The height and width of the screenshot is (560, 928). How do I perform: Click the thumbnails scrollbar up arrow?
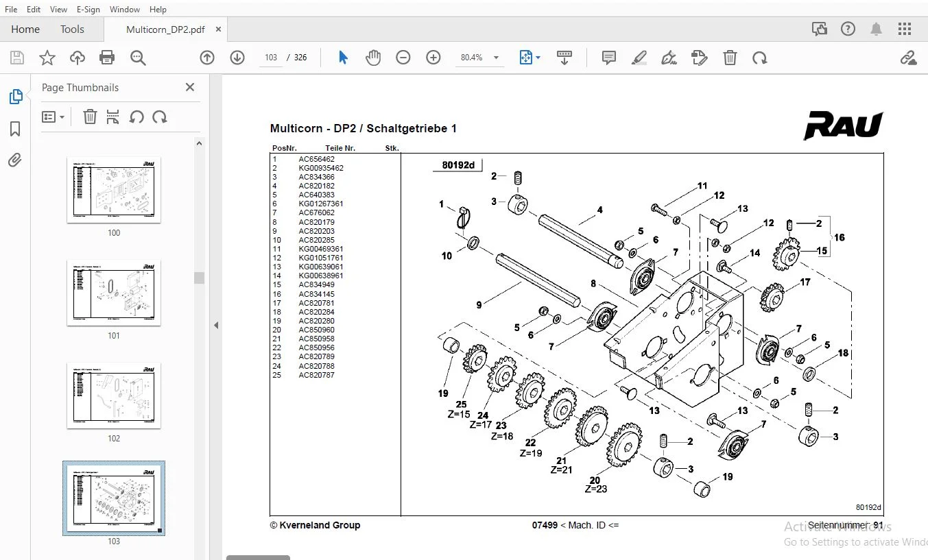199,143
